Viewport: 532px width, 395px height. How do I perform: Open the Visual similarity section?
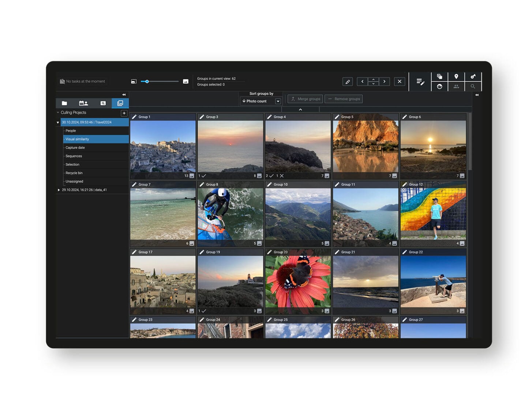tap(77, 139)
